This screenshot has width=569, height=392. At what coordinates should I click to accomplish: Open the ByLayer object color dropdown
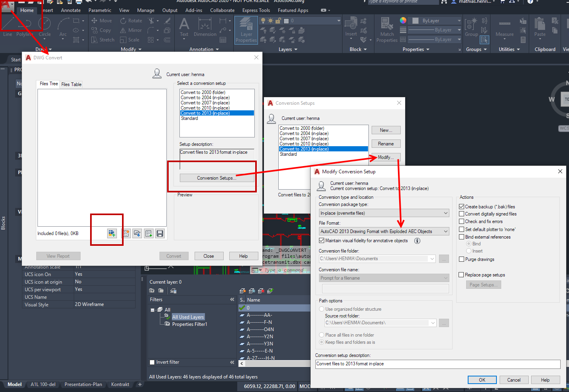pos(436,21)
